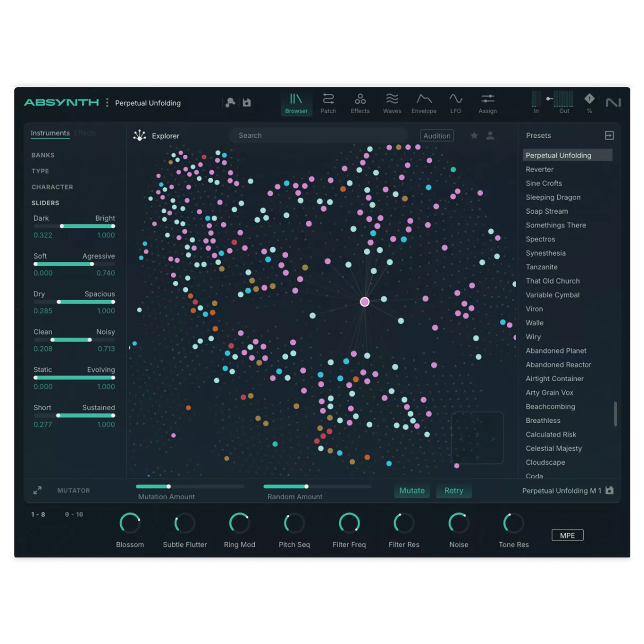Select the 9 - 16 macro page
This screenshot has width=644, height=644.
coord(74,514)
